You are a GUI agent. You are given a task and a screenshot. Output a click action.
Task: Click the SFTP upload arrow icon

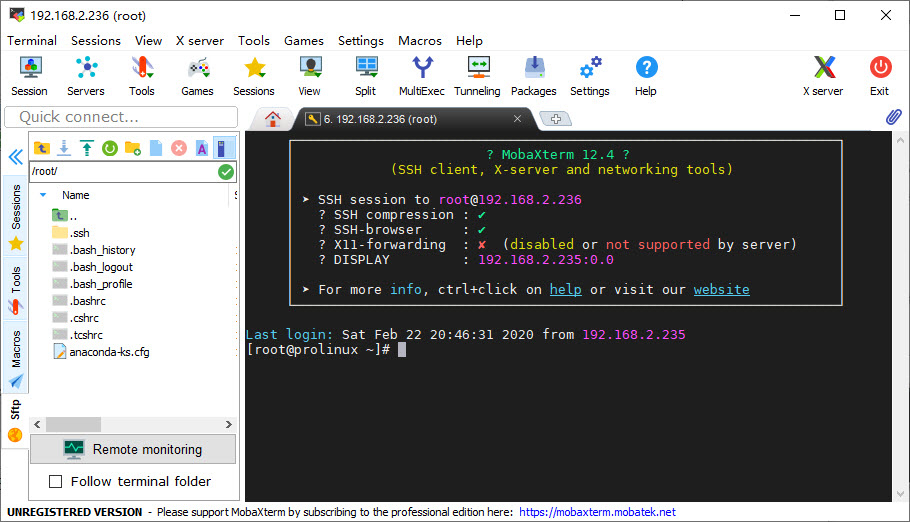coord(86,148)
